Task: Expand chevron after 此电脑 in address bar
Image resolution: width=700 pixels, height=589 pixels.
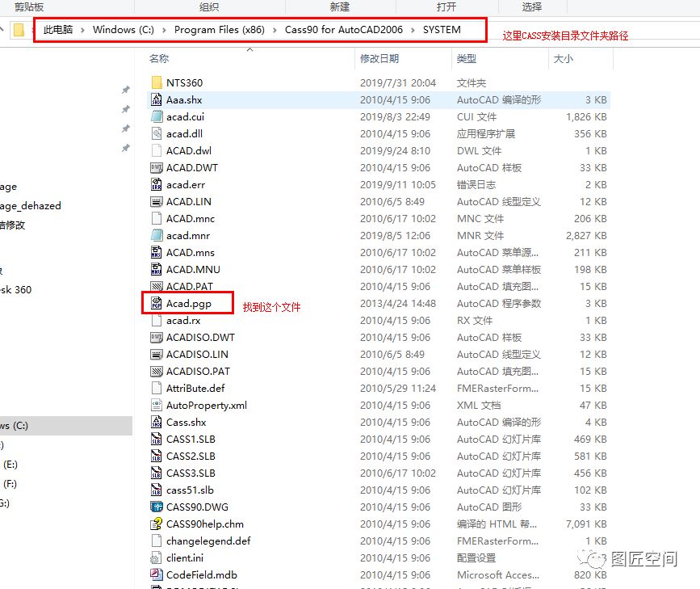Action: point(82,30)
